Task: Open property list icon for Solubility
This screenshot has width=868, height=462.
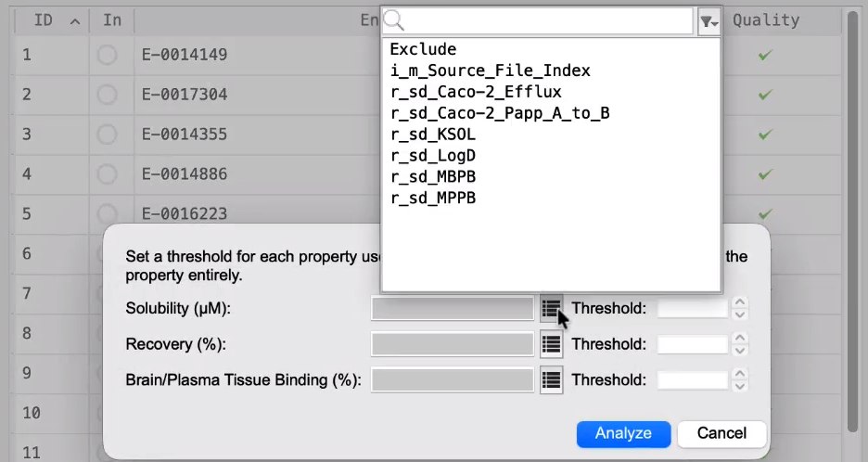Action: 551,309
